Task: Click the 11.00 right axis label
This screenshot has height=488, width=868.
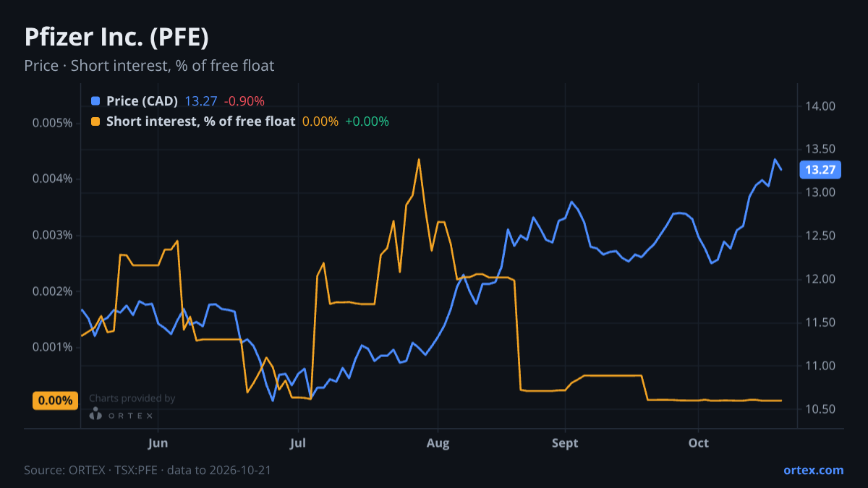Action: click(820, 367)
